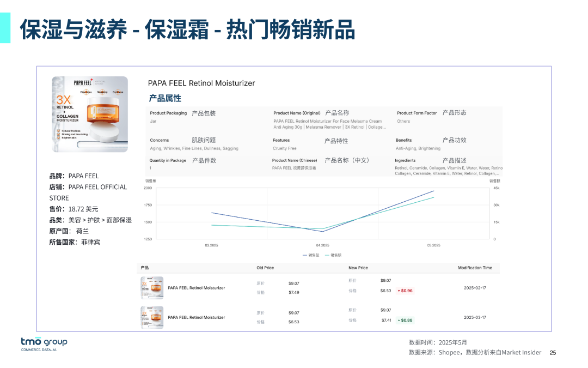Open the large PAPA FEEL product image
Image resolution: width=588 pixels, height=368 pixels.
(x=90, y=114)
